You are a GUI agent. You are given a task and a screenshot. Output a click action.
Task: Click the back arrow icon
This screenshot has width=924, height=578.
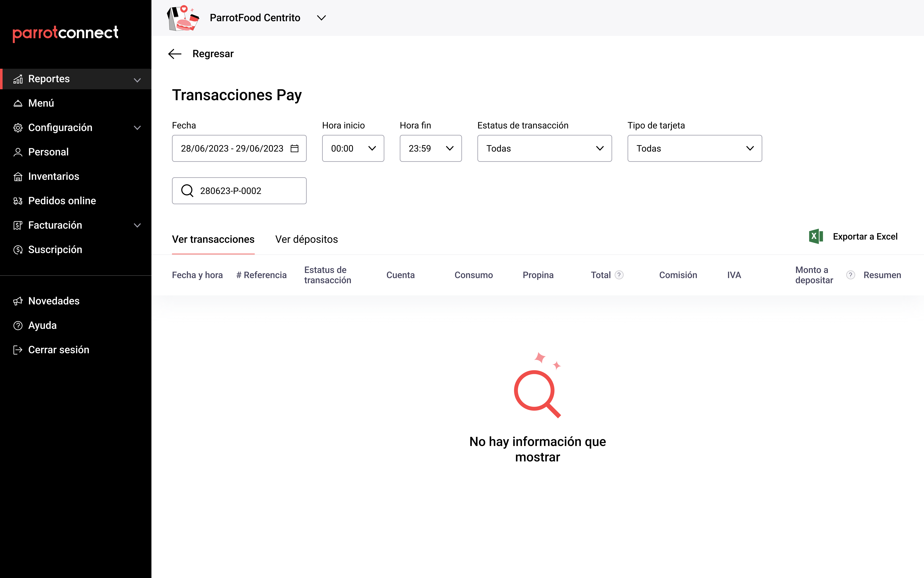(175, 54)
